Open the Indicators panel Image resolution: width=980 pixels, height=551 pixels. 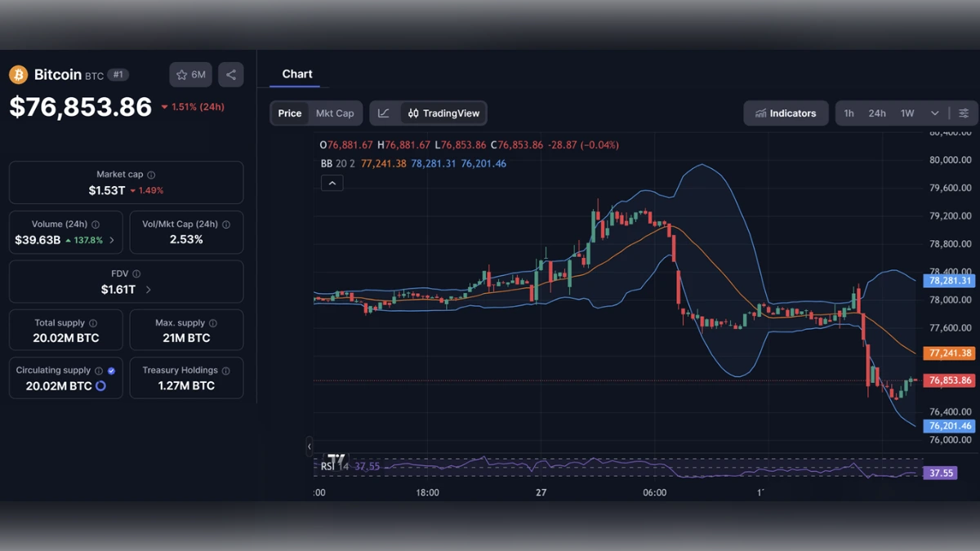click(786, 113)
